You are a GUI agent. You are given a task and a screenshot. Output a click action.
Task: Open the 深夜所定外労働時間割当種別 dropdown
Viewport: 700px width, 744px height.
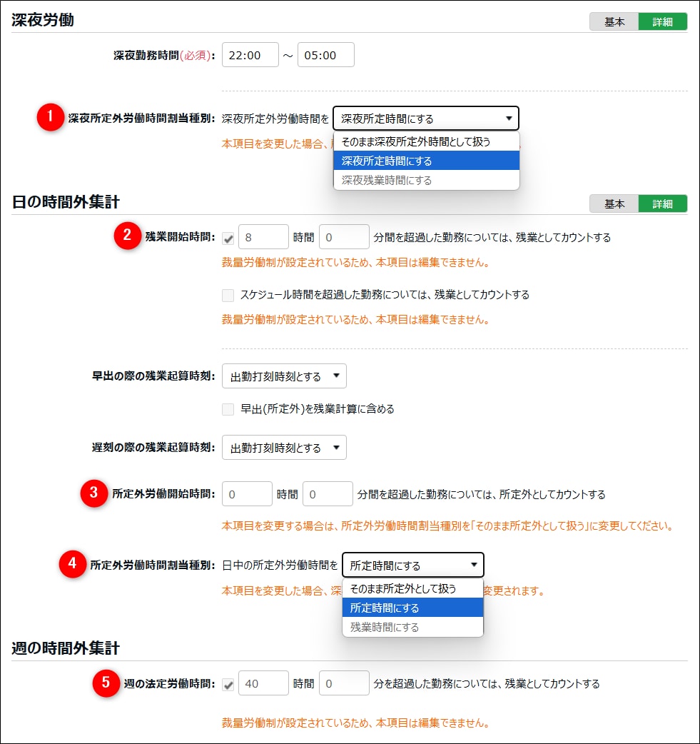[426, 119]
